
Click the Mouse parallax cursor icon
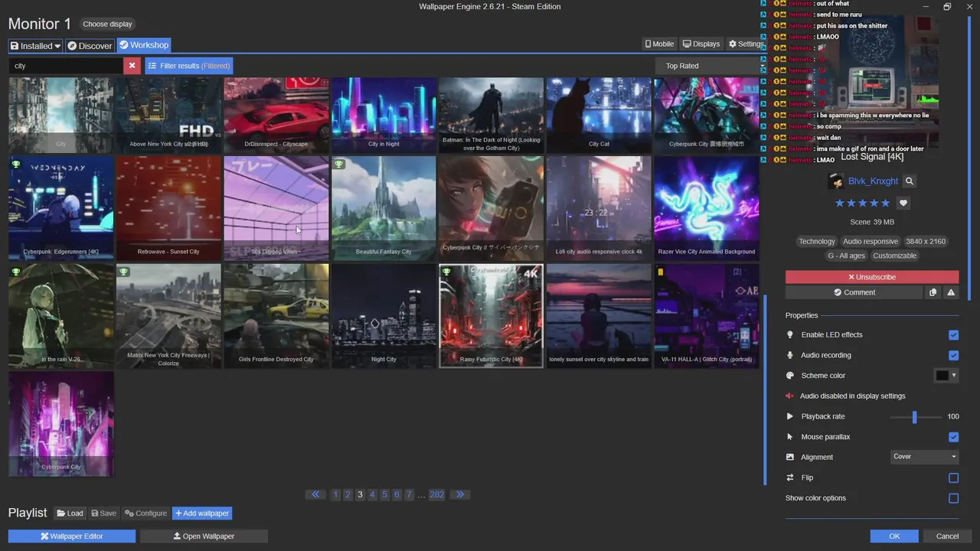coord(790,437)
